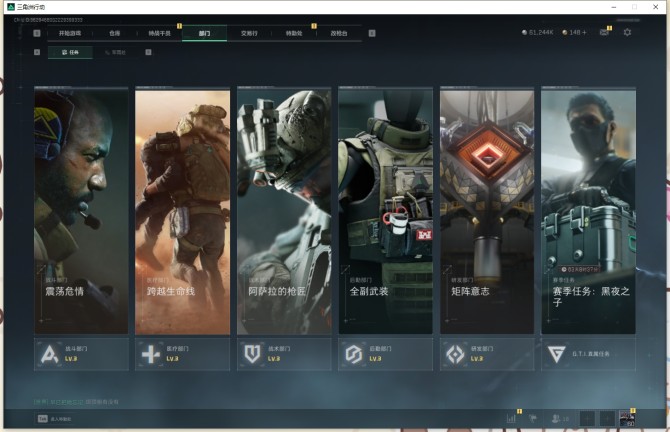Go to the 交易行 tab
This screenshot has height=432, width=670.
249,33
